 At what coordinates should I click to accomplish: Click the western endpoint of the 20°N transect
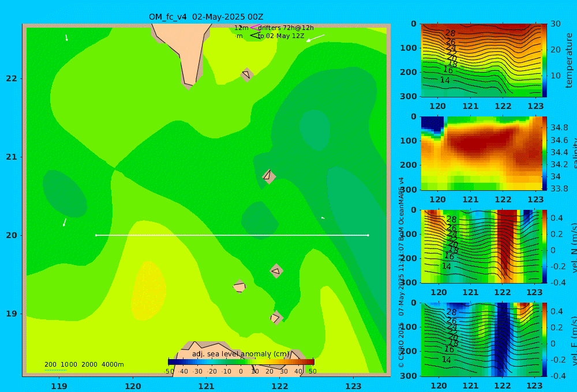pos(96,235)
